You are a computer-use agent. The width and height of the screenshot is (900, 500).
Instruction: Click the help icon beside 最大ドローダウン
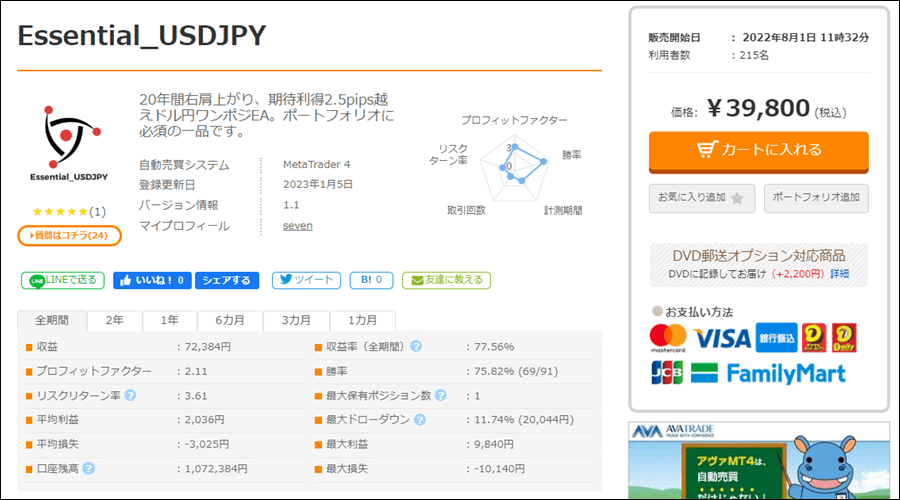tap(417, 419)
